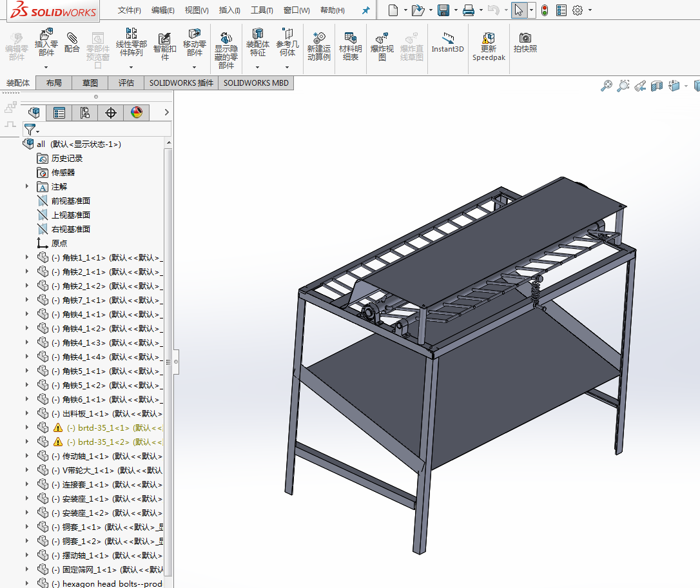
Task: Open dropdown under Linear Component Pattern
Action: (x=131, y=68)
